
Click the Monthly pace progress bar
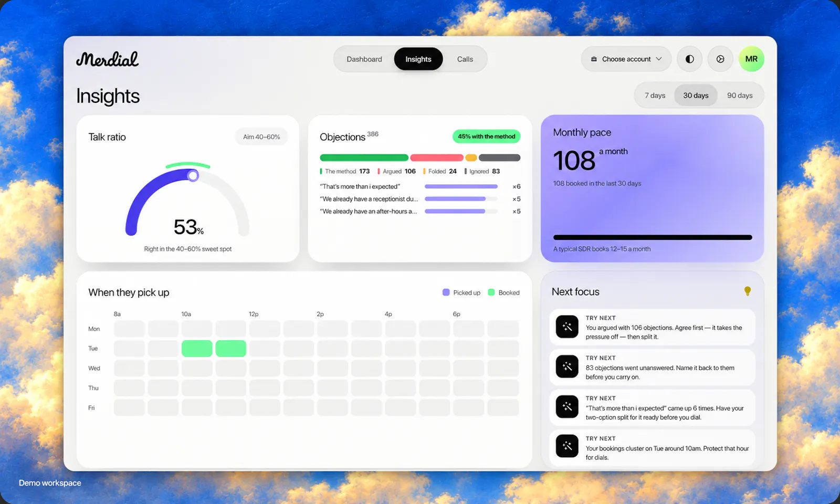coord(653,237)
